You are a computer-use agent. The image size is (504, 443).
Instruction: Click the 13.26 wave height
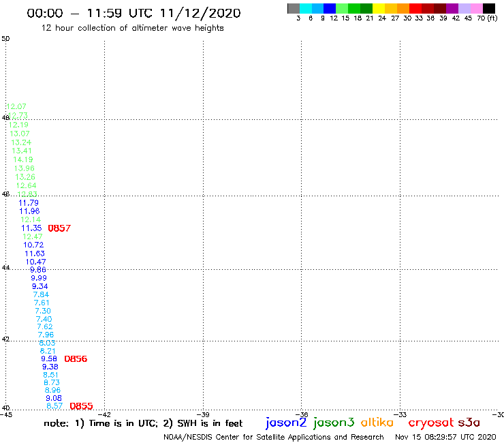[25, 177]
